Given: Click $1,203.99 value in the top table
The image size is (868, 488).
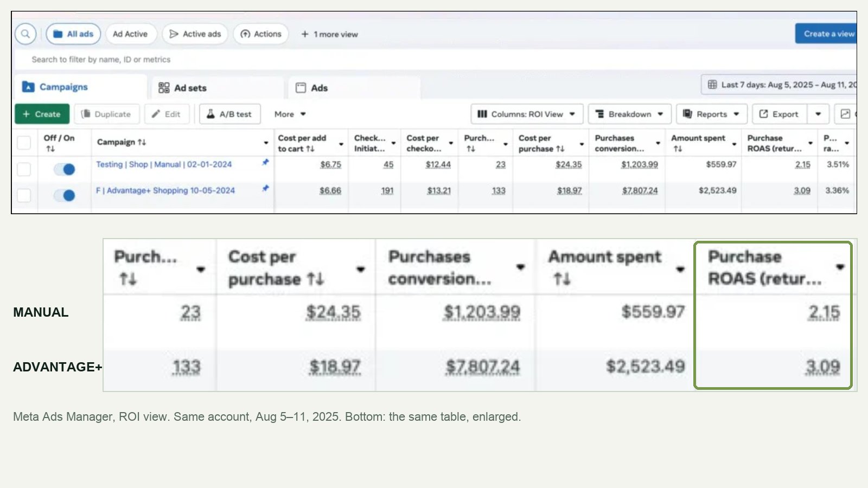Looking at the screenshot, I should point(640,164).
